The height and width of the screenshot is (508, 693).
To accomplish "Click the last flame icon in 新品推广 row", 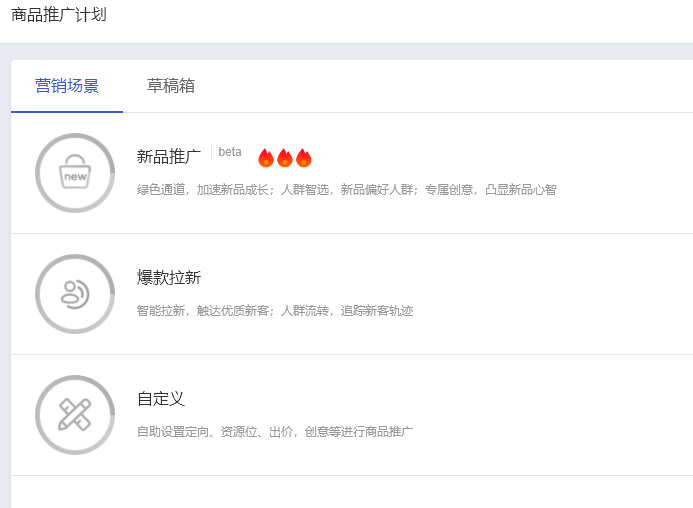I will tap(304, 158).
